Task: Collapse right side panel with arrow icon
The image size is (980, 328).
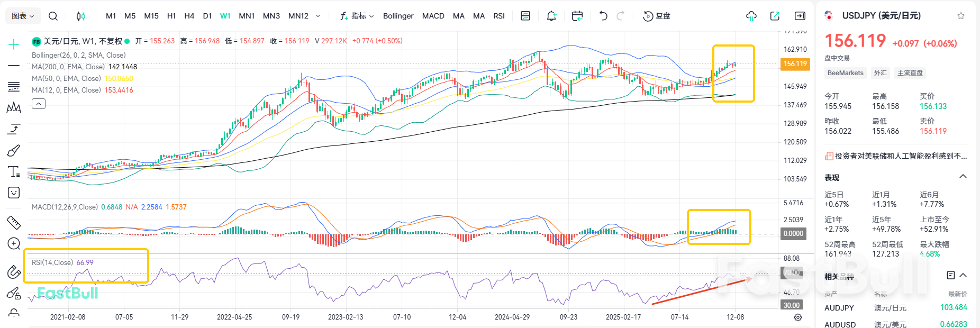Action: tap(800, 16)
